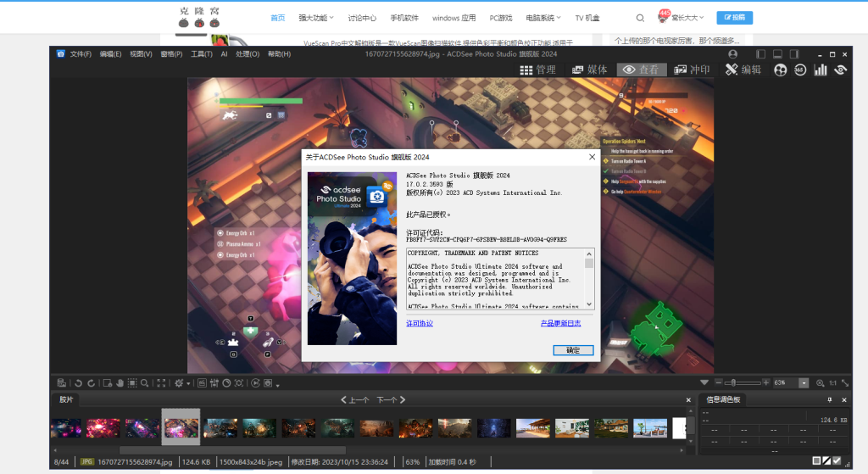This screenshot has height=474, width=868.
Task: Click the rotate left icon in bottom toolbar
Action: [x=78, y=383]
